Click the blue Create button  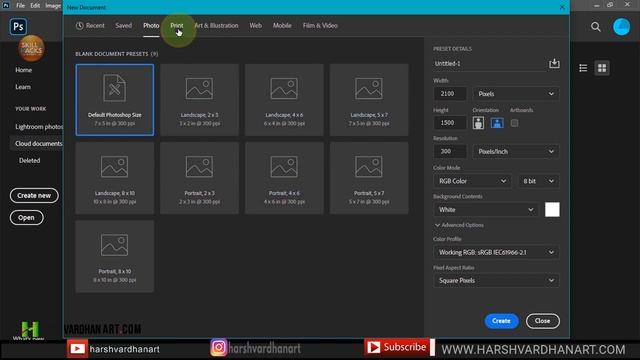point(501,321)
